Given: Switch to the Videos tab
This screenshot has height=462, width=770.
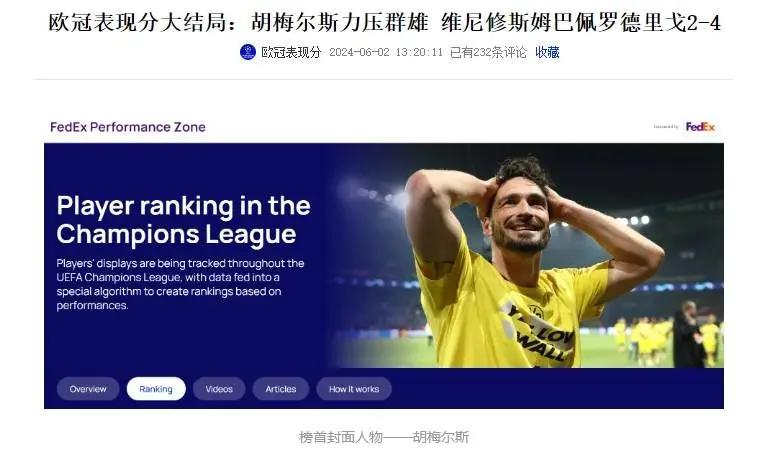Looking at the screenshot, I should tap(219, 389).
